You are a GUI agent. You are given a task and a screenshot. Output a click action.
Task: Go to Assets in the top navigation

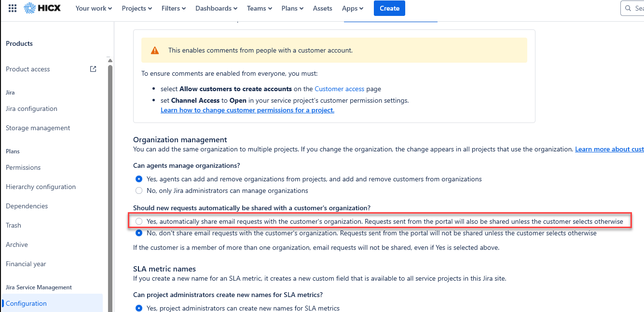click(323, 8)
